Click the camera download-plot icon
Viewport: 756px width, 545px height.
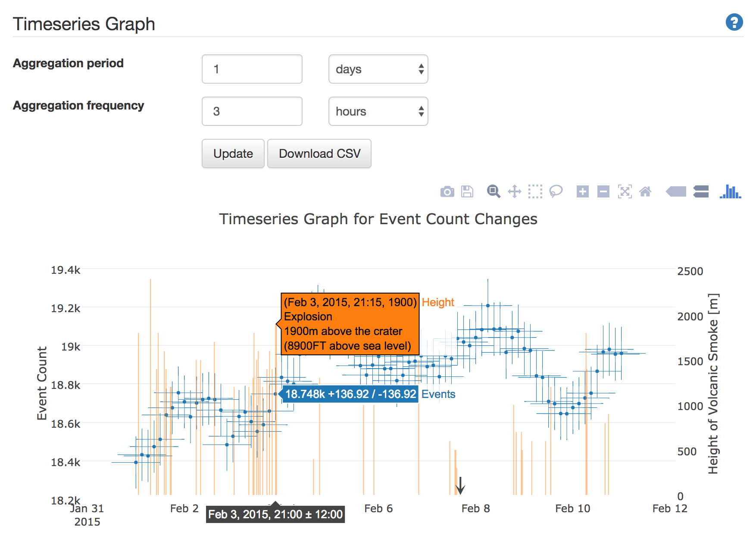click(x=447, y=191)
